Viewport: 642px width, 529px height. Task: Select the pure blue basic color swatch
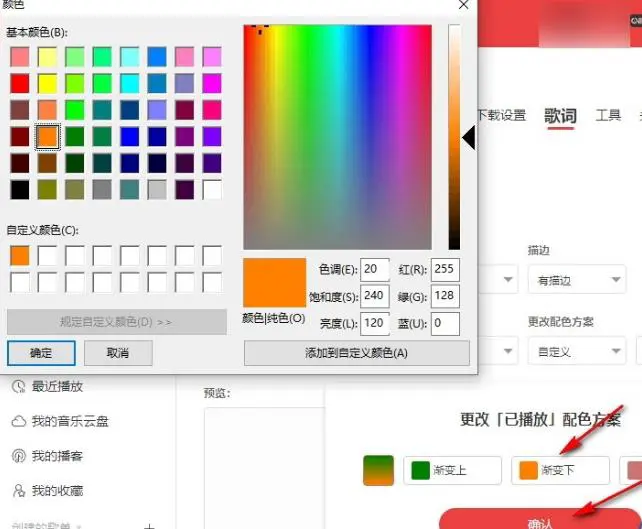[130, 137]
